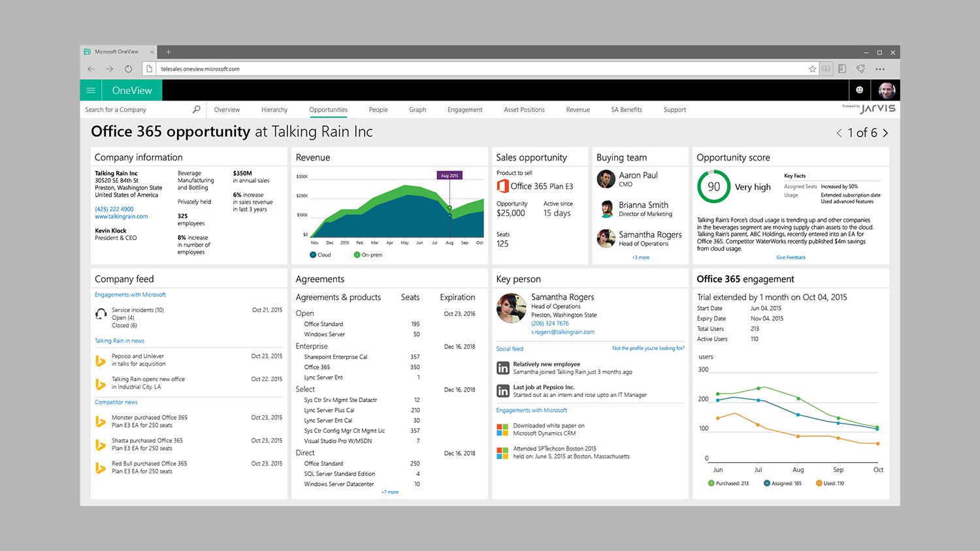This screenshot has width=980, height=551.
Task: Click LinkedIn icon for Last job at Pepsico
Action: pos(502,391)
